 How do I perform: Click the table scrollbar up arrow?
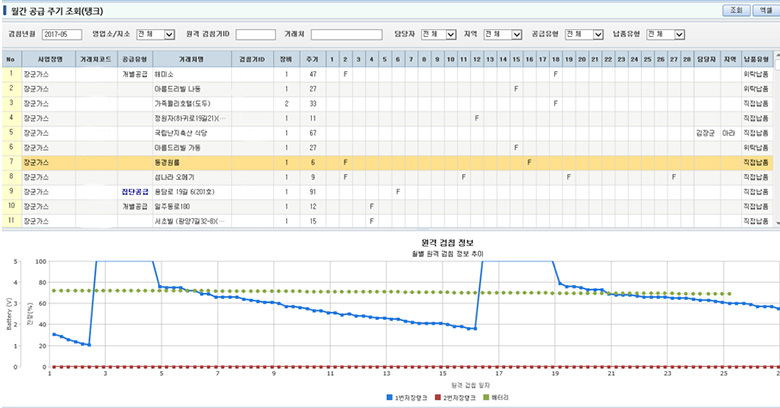(x=775, y=59)
